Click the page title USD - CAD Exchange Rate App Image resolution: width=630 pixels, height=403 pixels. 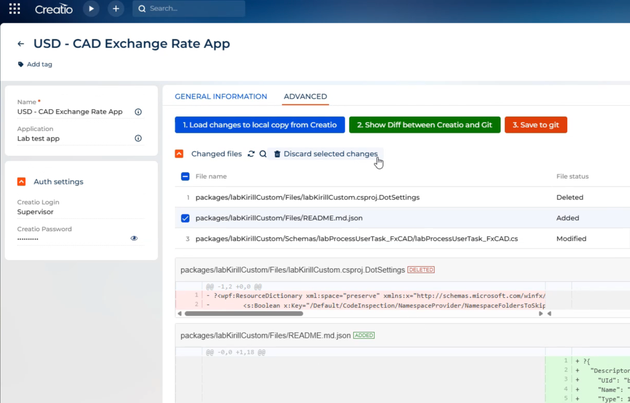[131, 43]
